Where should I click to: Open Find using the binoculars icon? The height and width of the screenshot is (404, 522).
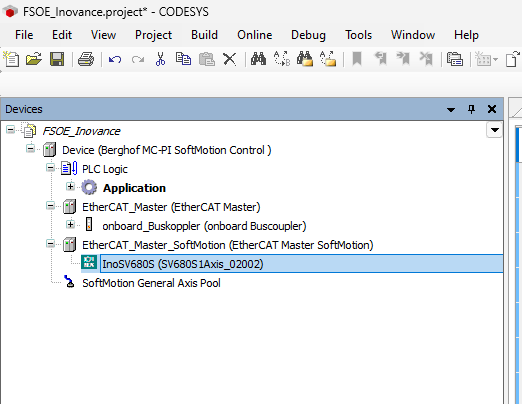point(258,59)
